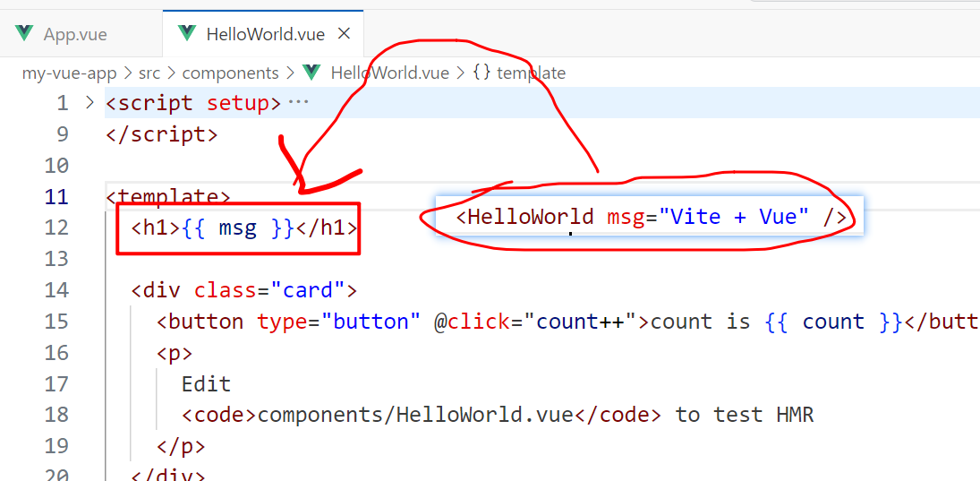Select the HelloWorld.vue tab

tap(263, 34)
